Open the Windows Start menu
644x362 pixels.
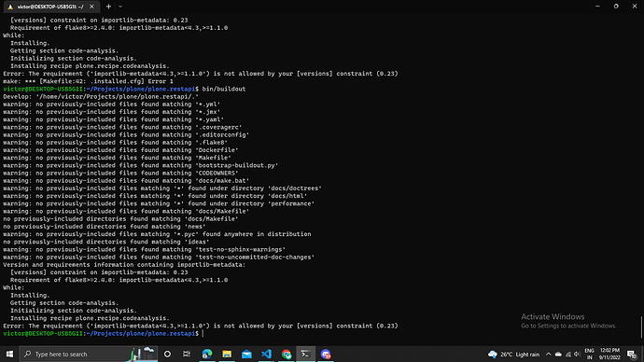tap(9, 354)
